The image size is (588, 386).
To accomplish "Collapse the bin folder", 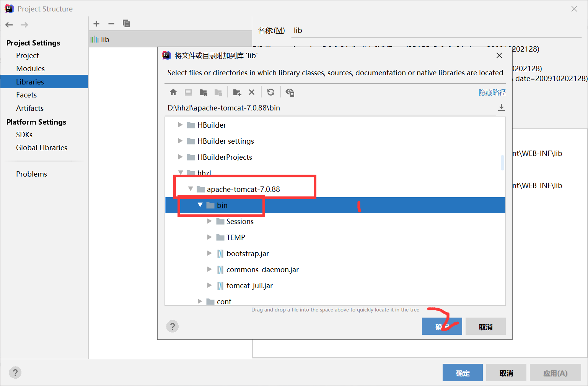I will [x=200, y=205].
